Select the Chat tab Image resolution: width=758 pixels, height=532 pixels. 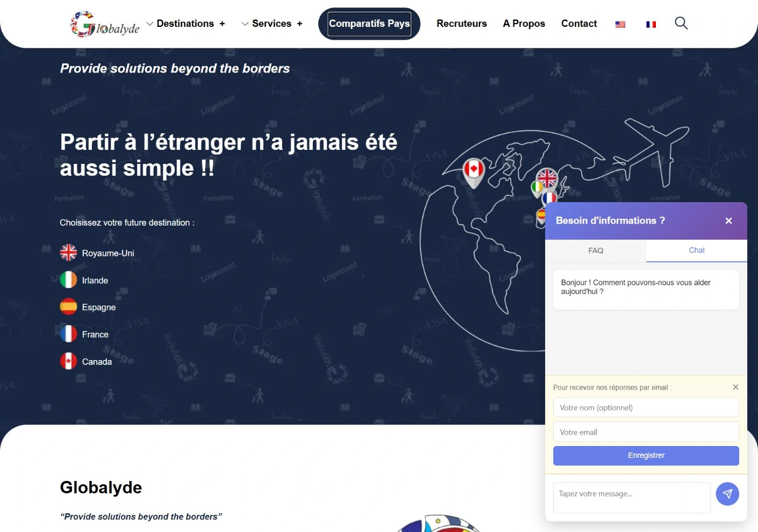pos(697,250)
